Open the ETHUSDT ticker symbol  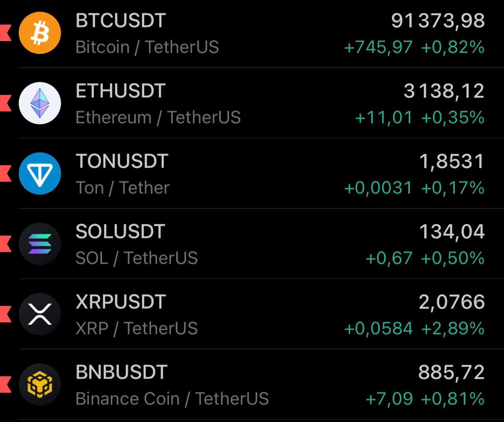[x=120, y=91]
